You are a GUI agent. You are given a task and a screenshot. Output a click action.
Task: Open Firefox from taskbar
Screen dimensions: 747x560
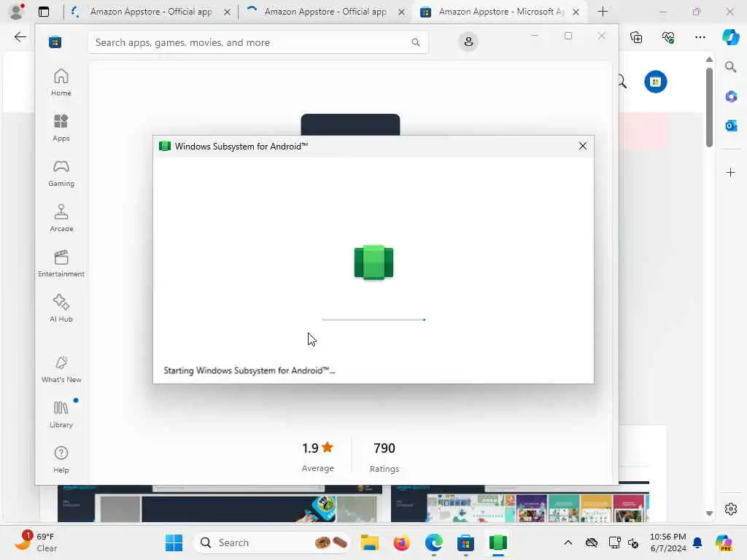(402, 542)
